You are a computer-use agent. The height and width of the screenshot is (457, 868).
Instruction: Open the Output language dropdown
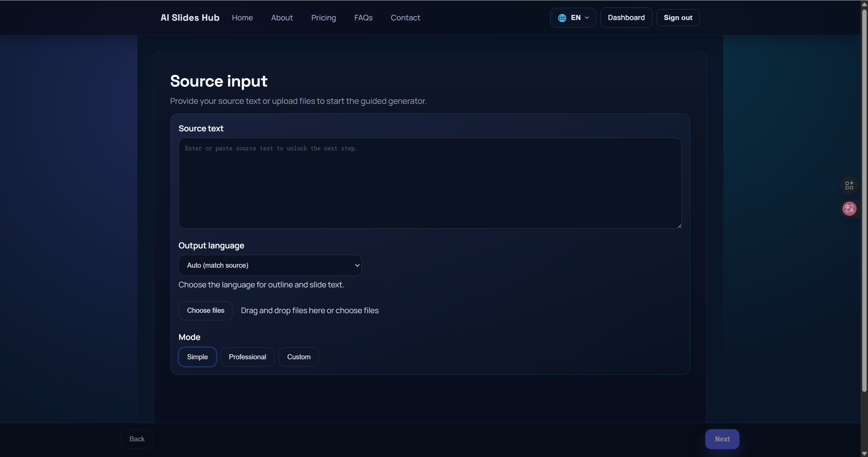coord(270,265)
